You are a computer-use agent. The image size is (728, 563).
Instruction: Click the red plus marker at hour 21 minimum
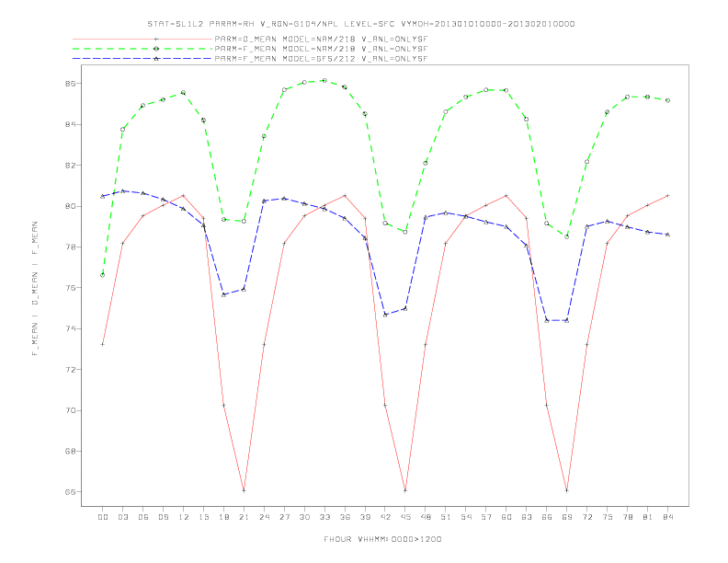244,490
